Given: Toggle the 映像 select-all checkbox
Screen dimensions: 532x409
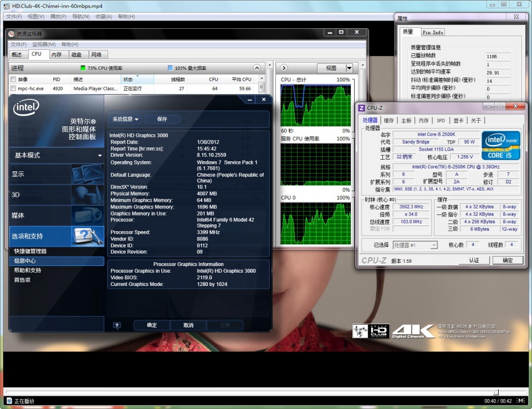Looking at the screenshot, I should (x=13, y=79).
